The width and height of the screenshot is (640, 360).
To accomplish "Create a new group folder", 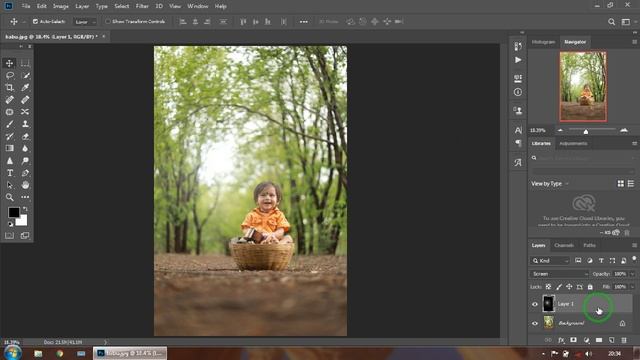I will click(x=599, y=340).
